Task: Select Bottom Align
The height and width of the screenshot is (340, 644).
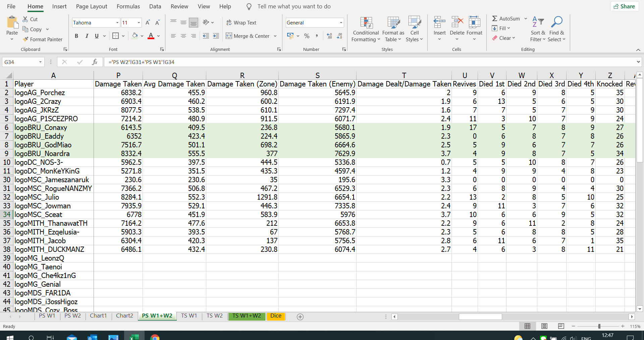Action: click(193, 22)
